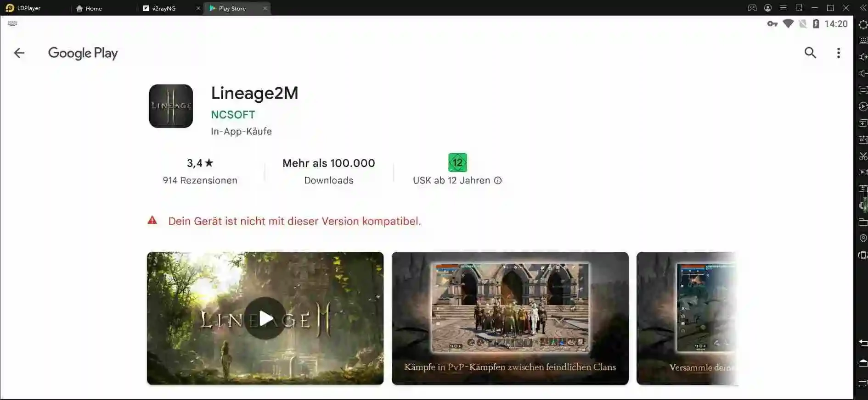Image resolution: width=868 pixels, height=400 pixels.
Task: Open the shared folder sidebar icon
Action: [863, 222]
